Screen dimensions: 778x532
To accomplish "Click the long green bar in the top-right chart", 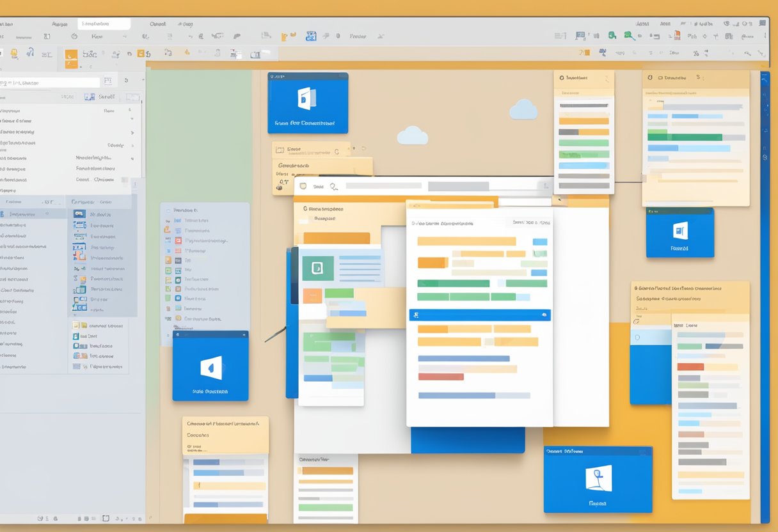I will 684,136.
